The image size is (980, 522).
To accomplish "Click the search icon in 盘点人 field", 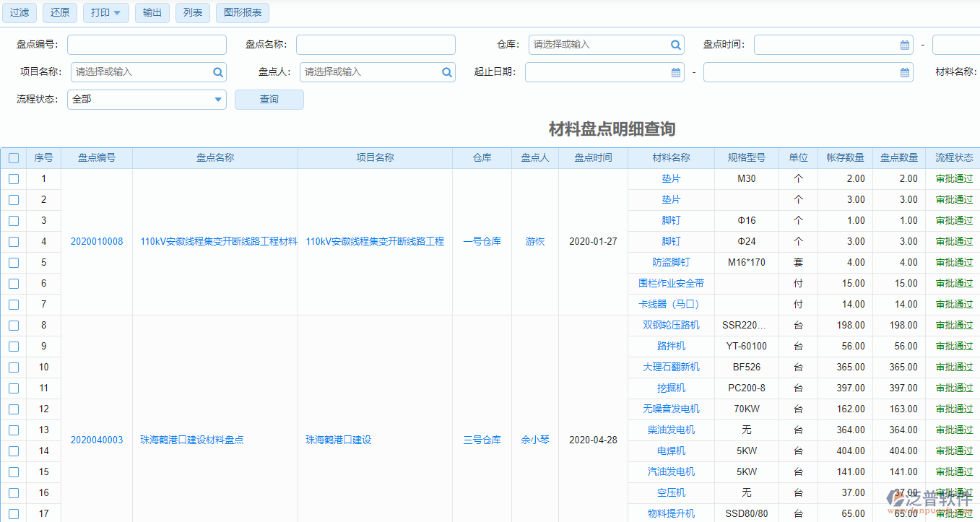I will pyautogui.click(x=447, y=72).
